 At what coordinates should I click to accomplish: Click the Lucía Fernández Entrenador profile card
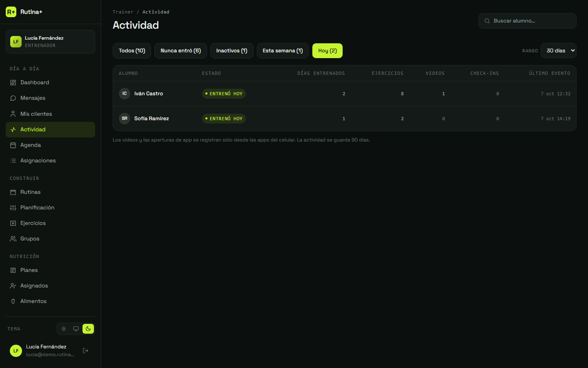pyautogui.click(x=50, y=42)
